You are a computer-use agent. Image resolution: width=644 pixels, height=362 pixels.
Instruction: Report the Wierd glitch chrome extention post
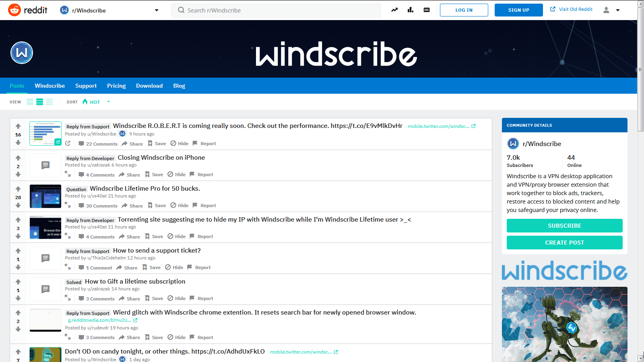[201, 337]
